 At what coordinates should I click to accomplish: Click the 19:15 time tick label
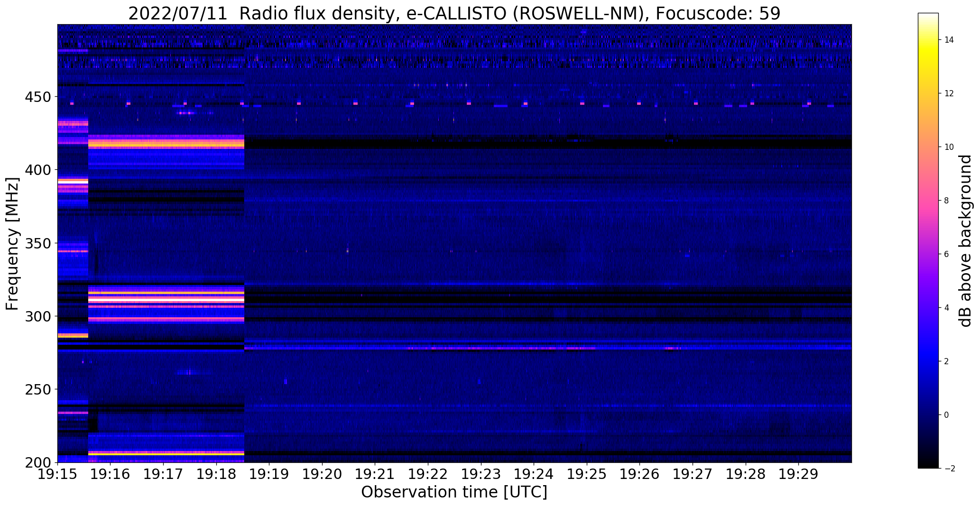[57, 474]
